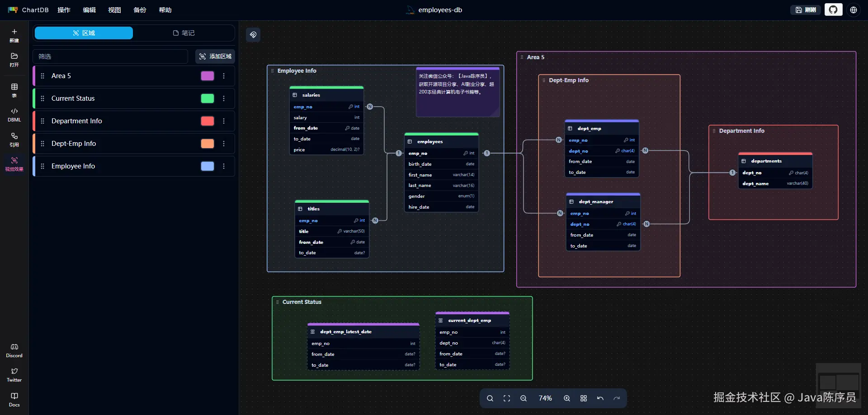The width and height of the screenshot is (868, 415).
Task: Switch to the 笔记 tab
Action: pyautogui.click(x=184, y=33)
